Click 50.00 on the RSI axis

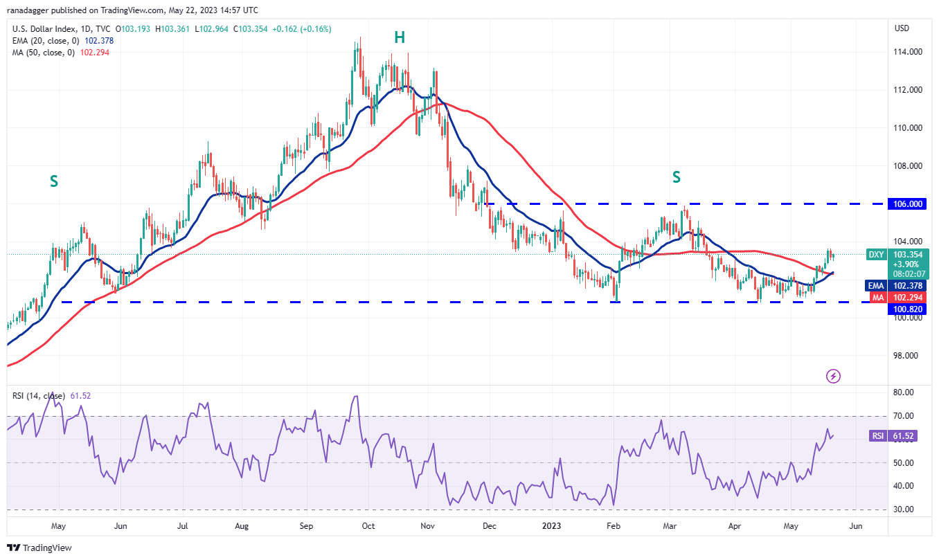(x=904, y=462)
